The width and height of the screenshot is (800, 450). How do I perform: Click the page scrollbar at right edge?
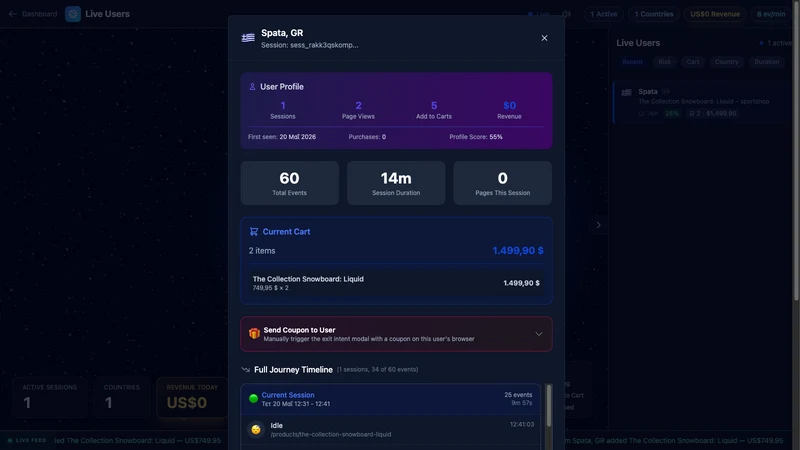pos(796,153)
